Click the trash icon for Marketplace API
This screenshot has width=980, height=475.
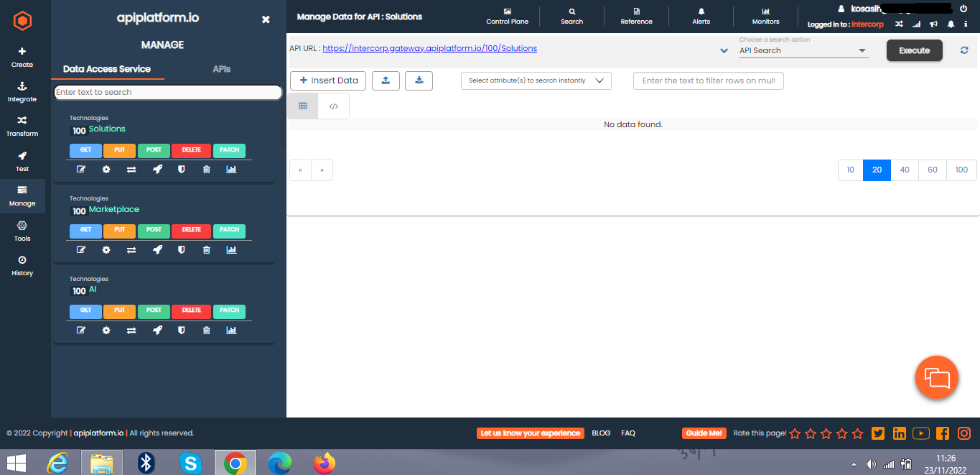(x=207, y=250)
